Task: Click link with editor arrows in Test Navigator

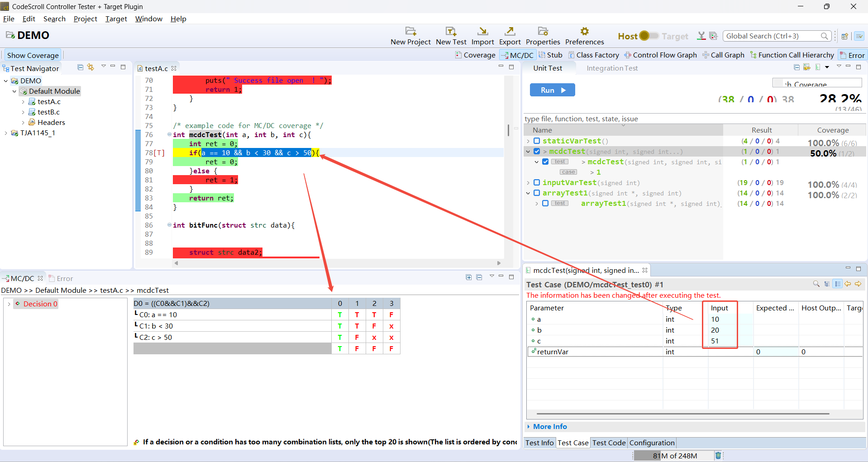Action: (x=91, y=67)
